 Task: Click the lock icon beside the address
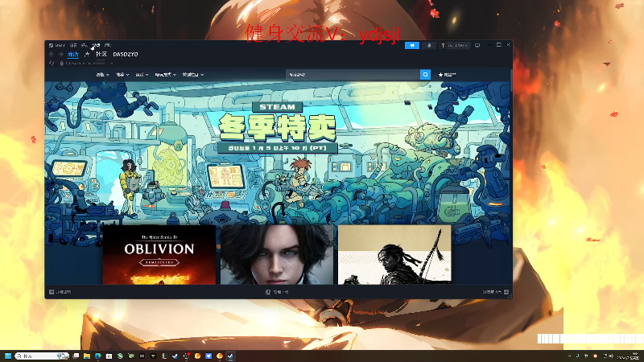(x=62, y=64)
